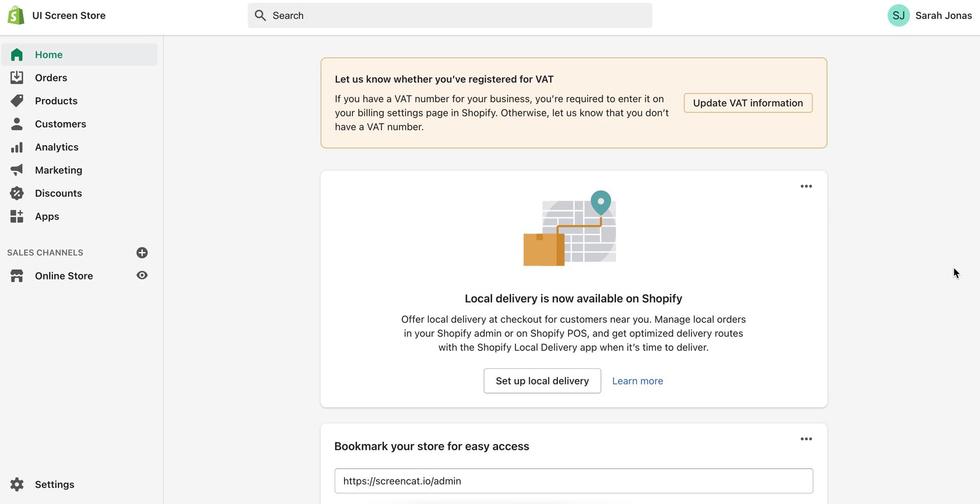The height and width of the screenshot is (504, 980).
Task: Add a sales channel with plus icon
Action: tap(142, 253)
